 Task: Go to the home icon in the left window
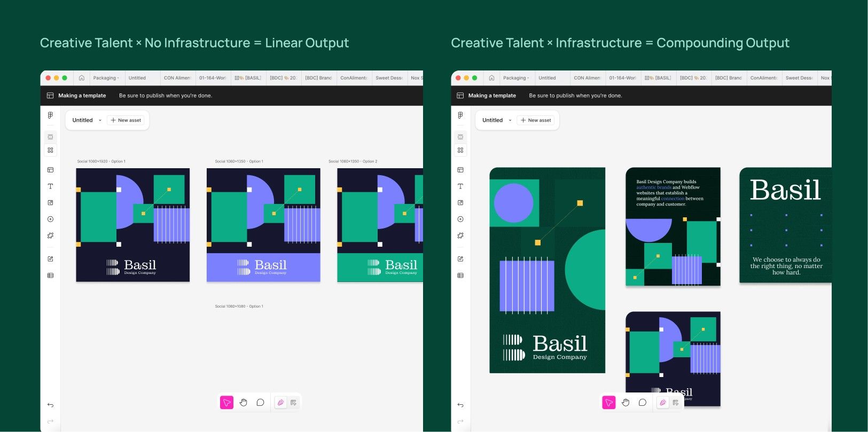pyautogui.click(x=82, y=78)
